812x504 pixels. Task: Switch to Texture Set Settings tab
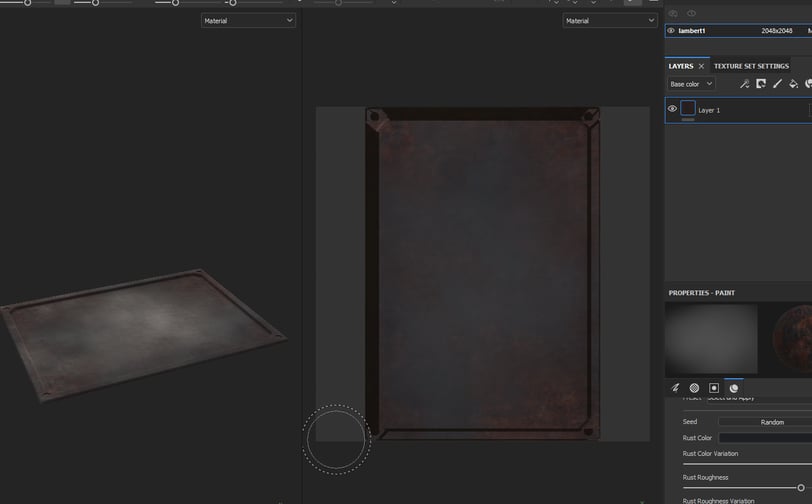point(751,66)
